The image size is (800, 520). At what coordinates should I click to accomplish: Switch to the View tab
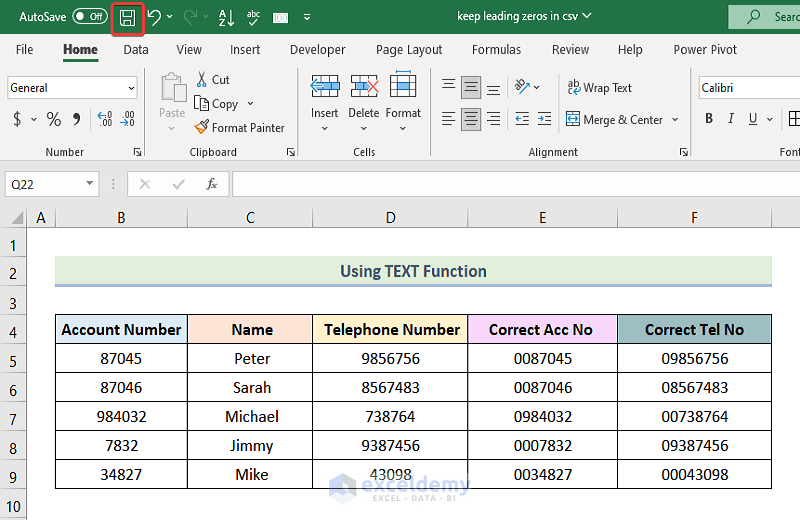pyautogui.click(x=189, y=49)
